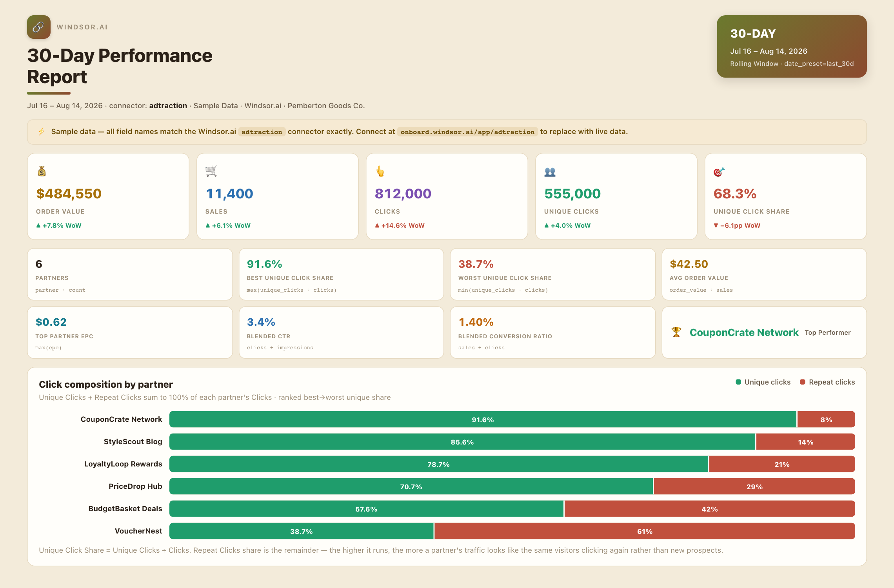Click PriceDrop Hub red 29% bar segment
The width and height of the screenshot is (894, 588).
(x=754, y=486)
